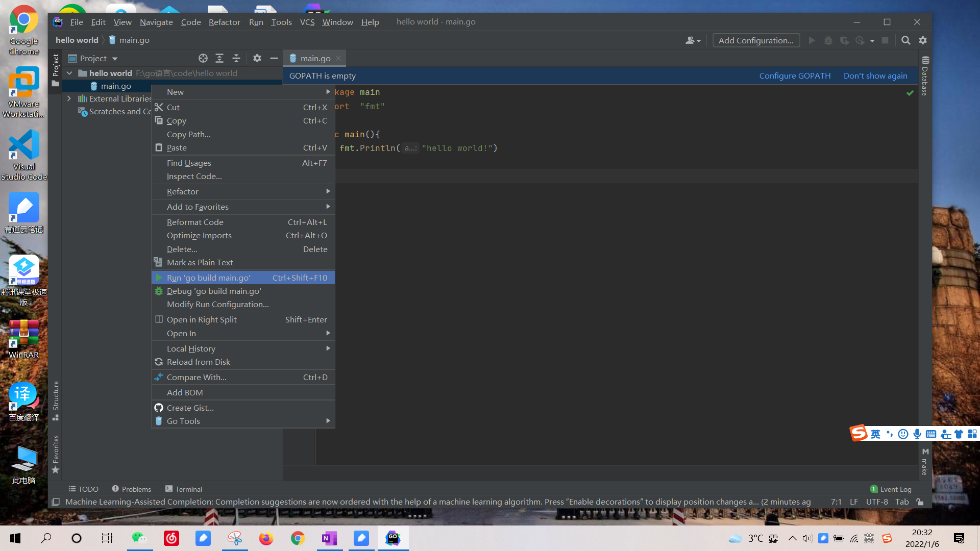Open the Project view dropdown arrow

[x=115, y=59]
